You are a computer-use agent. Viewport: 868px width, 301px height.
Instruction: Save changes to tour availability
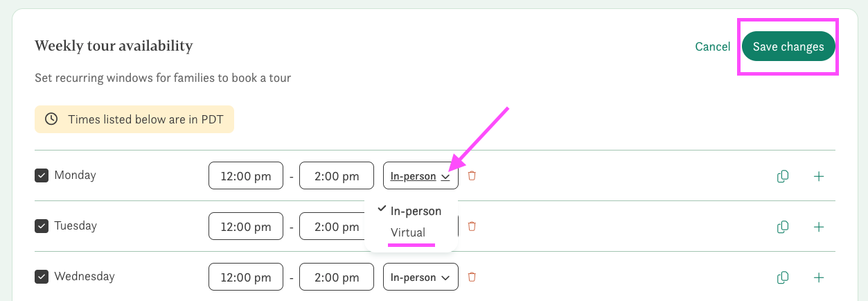click(x=788, y=46)
